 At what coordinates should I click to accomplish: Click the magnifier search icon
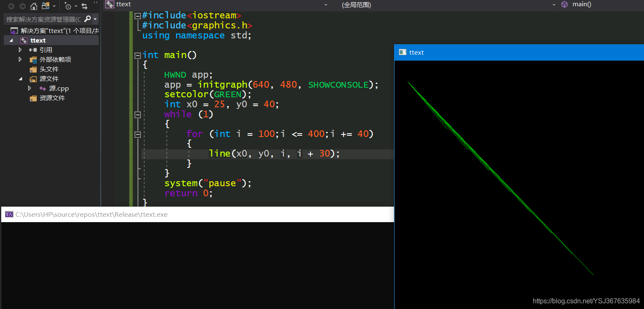click(87, 19)
